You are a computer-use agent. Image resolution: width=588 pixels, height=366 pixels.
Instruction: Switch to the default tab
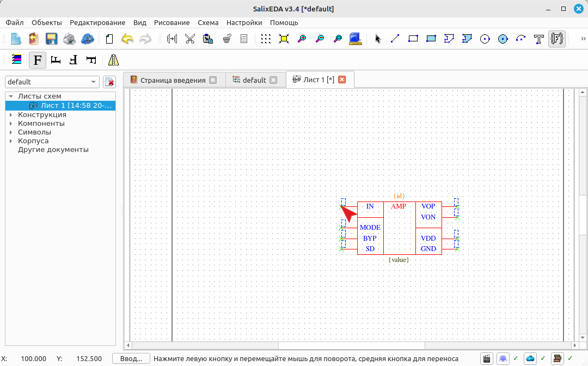[254, 80]
